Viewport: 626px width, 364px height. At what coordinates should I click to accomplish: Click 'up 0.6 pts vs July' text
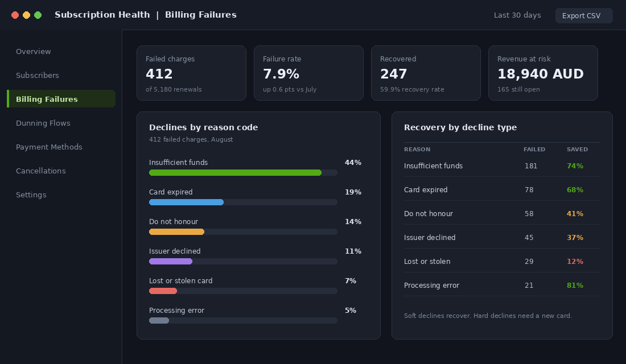pyautogui.click(x=290, y=89)
